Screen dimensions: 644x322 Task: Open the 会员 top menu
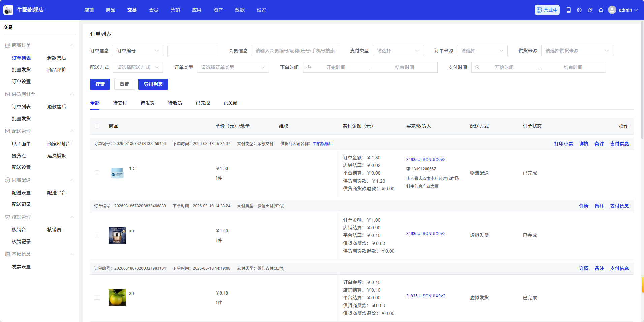click(154, 10)
